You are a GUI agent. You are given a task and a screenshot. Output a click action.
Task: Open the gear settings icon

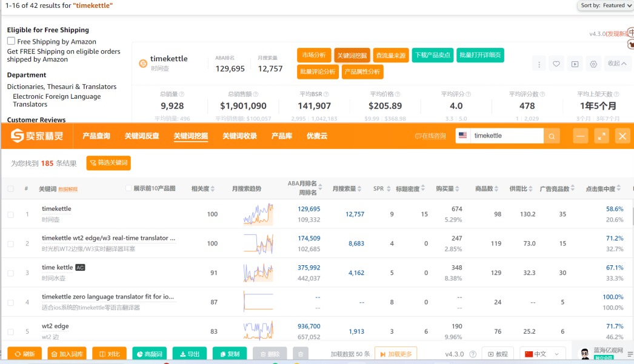coord(593,64)
